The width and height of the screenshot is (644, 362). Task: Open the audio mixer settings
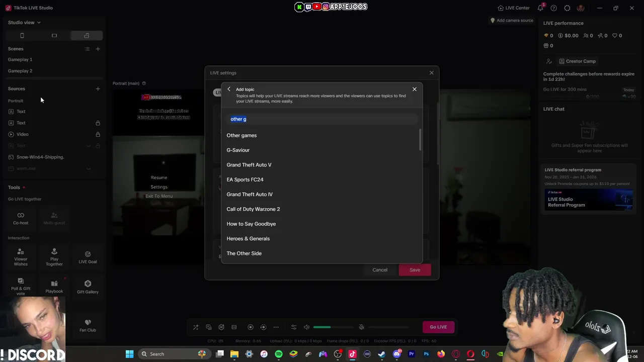point(294,327)
